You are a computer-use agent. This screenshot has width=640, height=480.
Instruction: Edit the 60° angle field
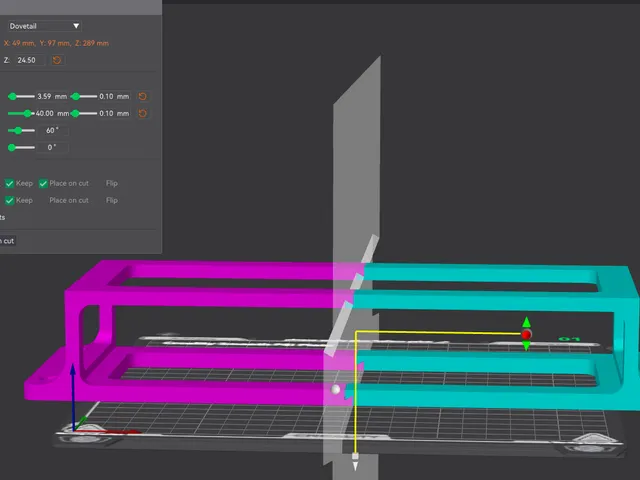pos(52,131)
